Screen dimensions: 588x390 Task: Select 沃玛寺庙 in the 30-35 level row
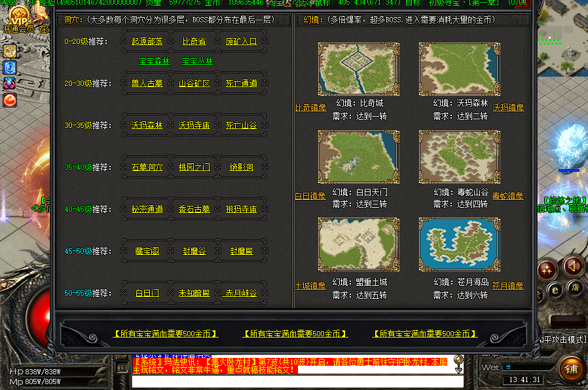pyautogui.click(x=194, y=125)
